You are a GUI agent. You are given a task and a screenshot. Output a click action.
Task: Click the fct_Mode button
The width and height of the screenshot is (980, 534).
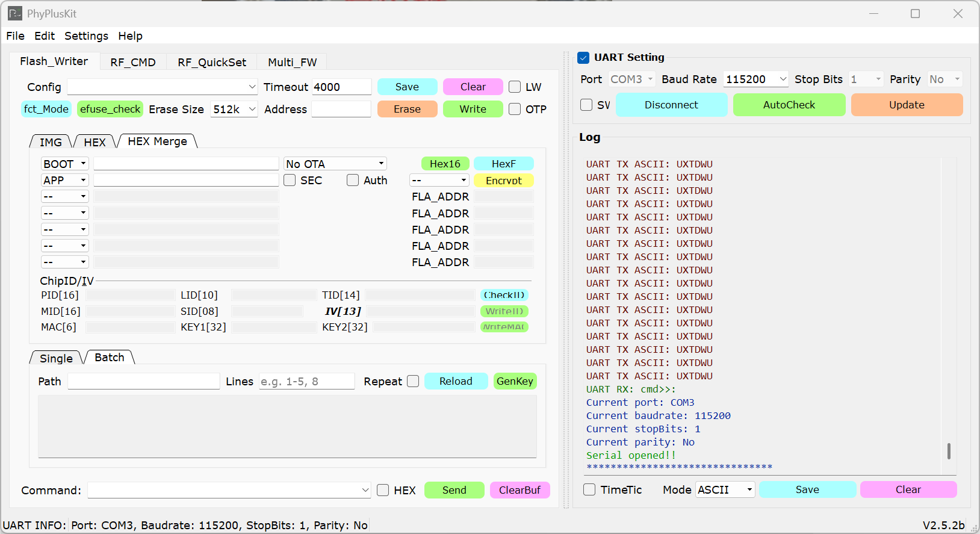pos(46,109)
